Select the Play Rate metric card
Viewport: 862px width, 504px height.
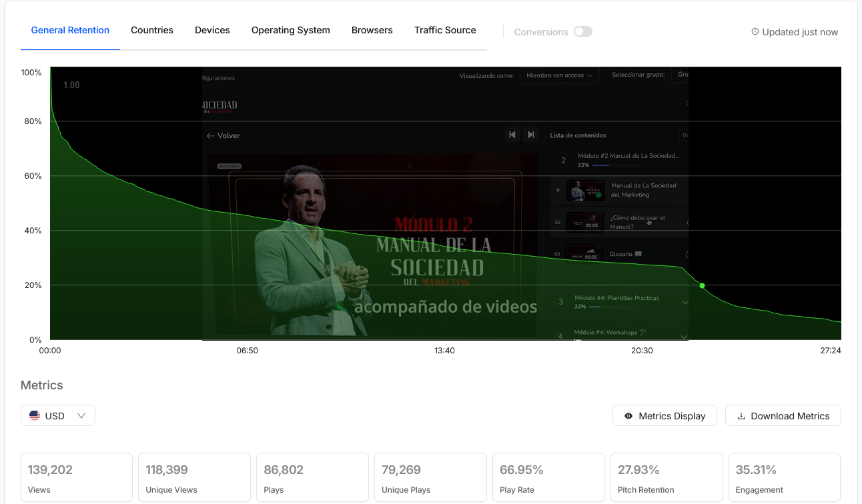548,477
